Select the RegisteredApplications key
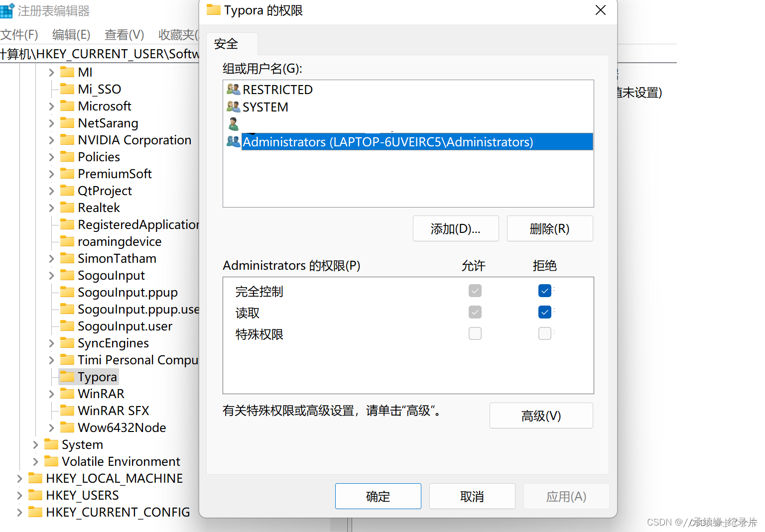The width and height of the screenshot is (765, 532). (x=138, y=224)
